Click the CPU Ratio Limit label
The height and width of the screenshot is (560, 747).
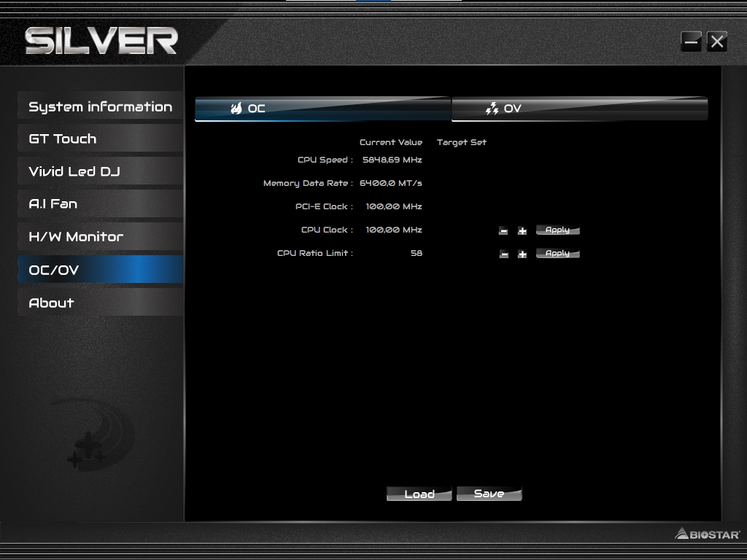coord(315,253)
